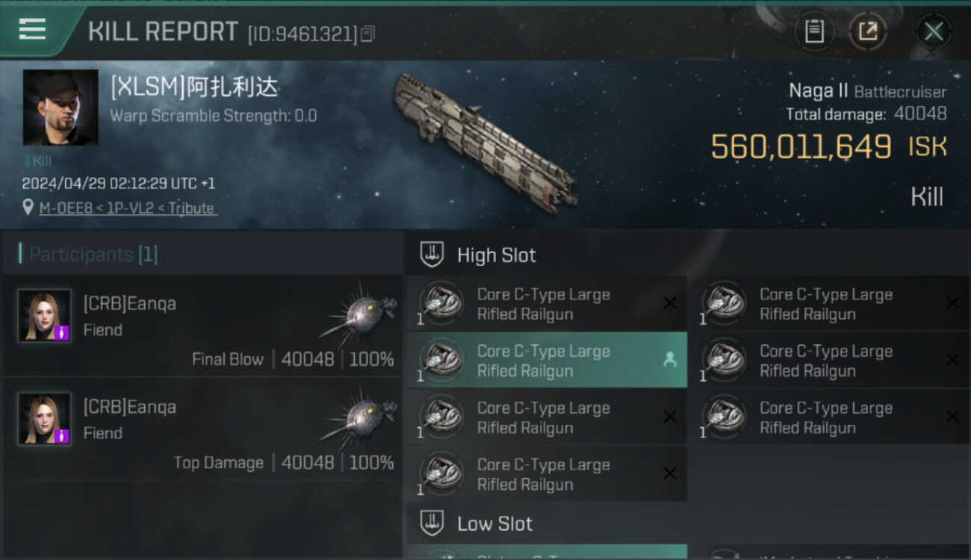Screen dimensions: 971x560
Task: Tap the victim name [XLSM]阿扎利达
Action: click(194, 89)
